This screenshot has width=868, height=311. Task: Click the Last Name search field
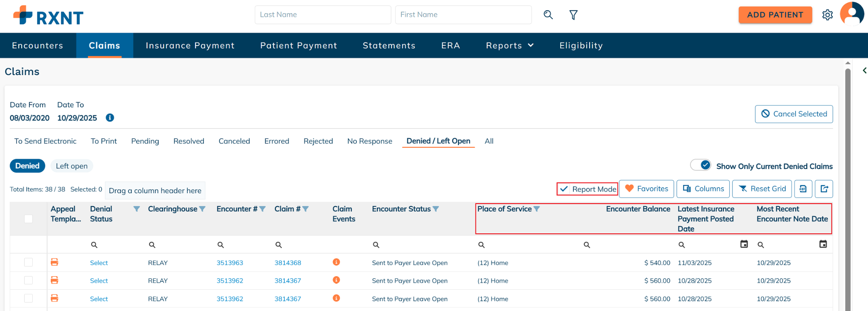(x=322, y=15)
